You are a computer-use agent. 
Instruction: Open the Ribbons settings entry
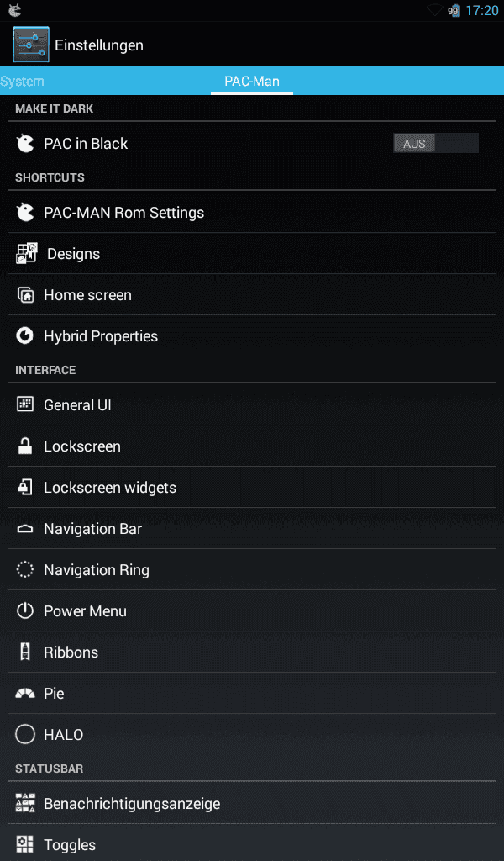coord(252,652)
